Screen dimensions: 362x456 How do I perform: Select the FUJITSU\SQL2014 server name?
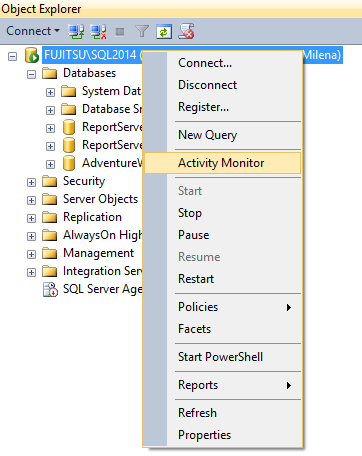coord(93,55)
